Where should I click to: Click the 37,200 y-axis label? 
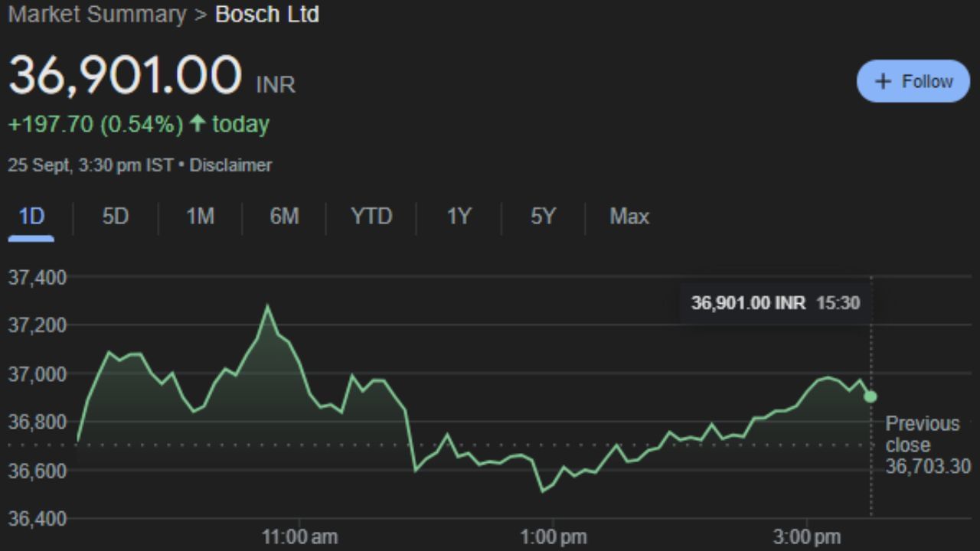37,325
